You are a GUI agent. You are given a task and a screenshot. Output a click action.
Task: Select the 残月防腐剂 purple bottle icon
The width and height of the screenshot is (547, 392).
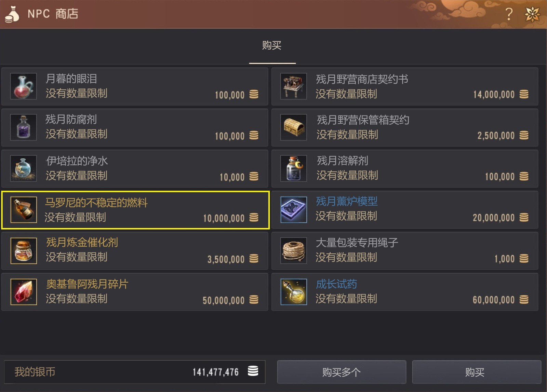click(24, 127)
